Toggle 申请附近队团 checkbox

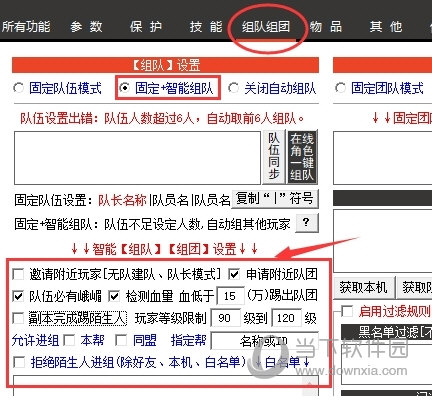point(234,274)
